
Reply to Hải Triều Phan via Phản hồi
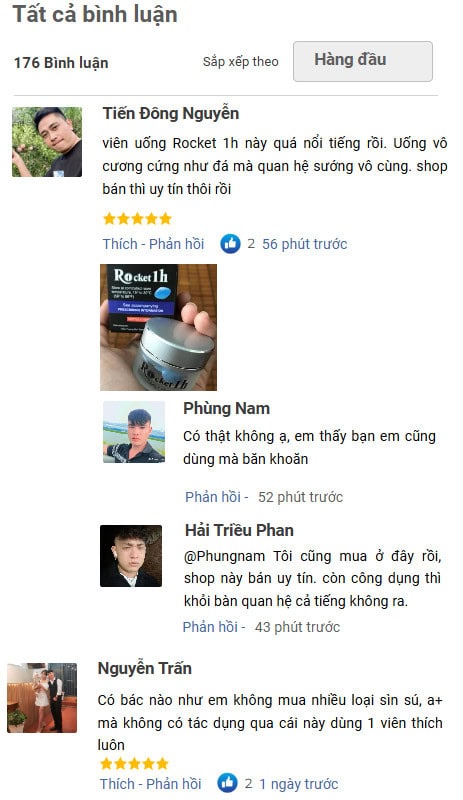210,627
